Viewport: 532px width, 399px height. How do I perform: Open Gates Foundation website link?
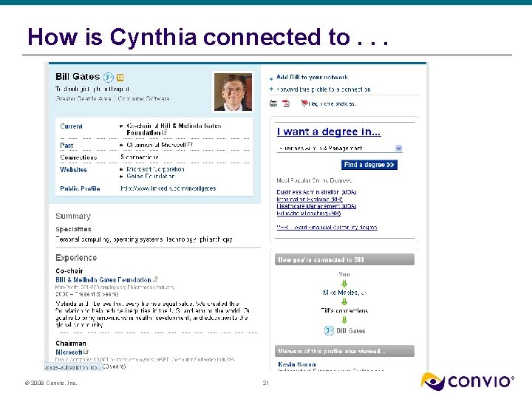pyautogui.click(x=151, y=176)
